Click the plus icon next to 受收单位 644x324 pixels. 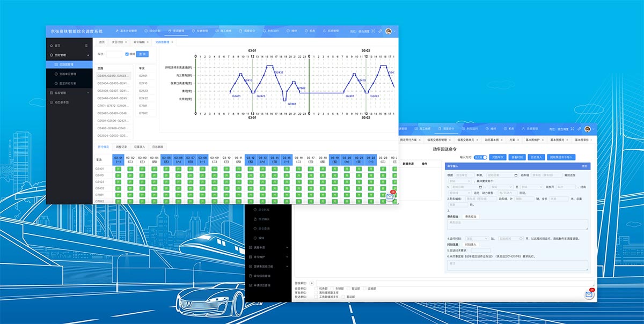[311, 282]
